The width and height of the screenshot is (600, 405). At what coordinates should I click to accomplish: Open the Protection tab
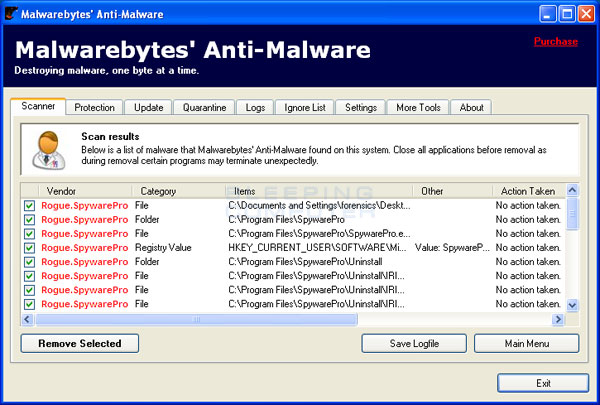(94, 108)
